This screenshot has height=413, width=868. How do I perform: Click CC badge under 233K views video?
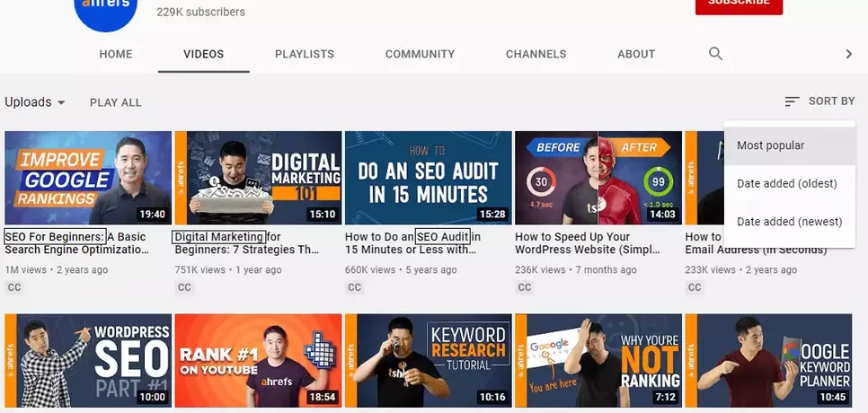coord(695,287)
